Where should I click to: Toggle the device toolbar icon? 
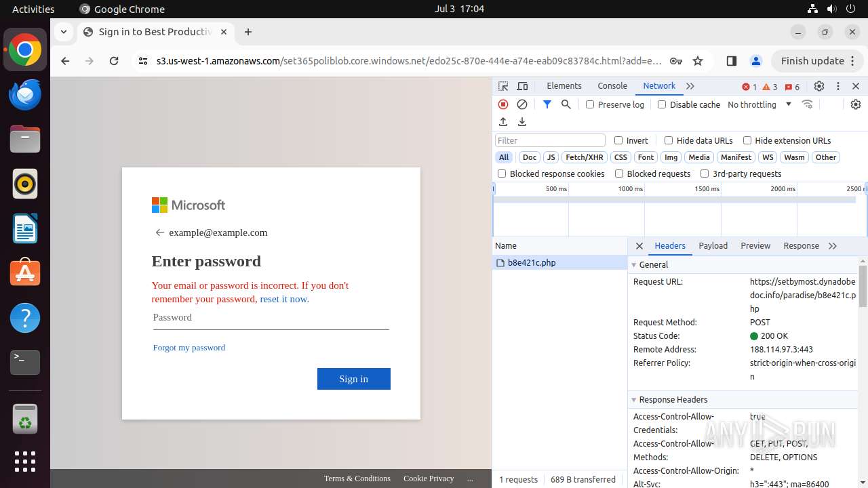(x=522, y=86)
